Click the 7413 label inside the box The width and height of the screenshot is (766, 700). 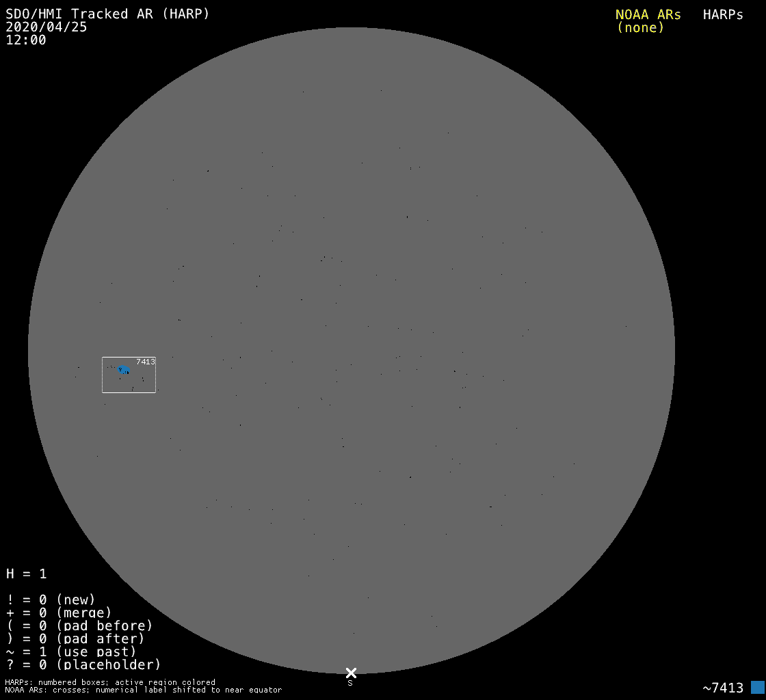coord(146,362)
